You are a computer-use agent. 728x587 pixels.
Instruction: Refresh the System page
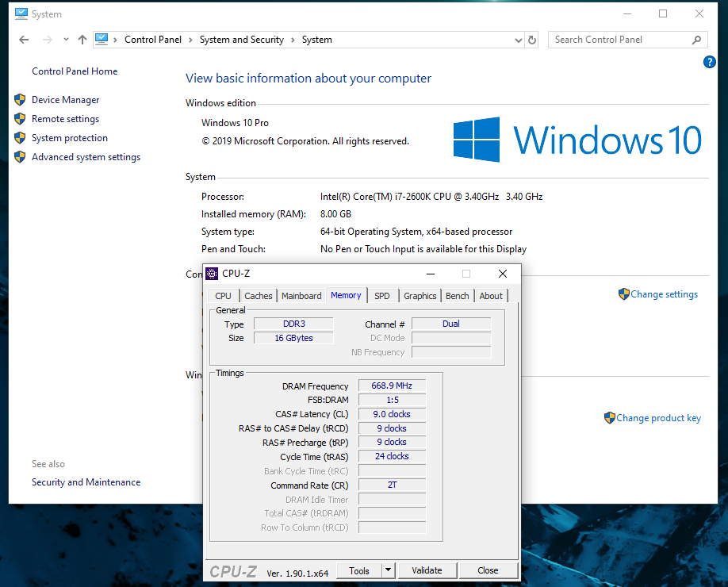[532, 40]
